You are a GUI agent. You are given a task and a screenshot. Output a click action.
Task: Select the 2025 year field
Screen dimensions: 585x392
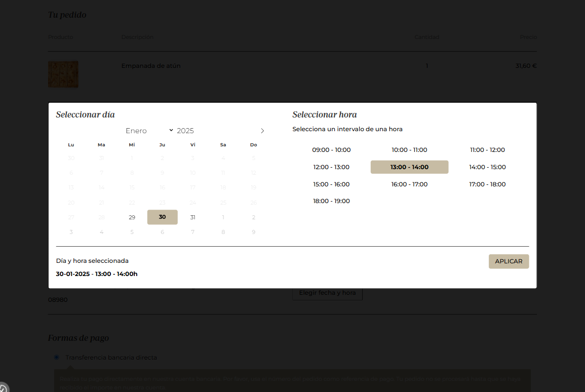185,131
